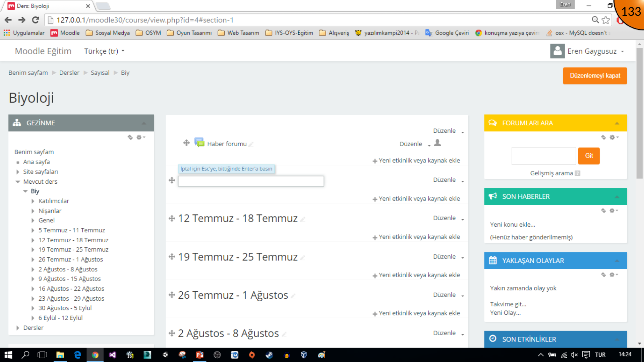644x362 pixels.
Task: Open Uygulamalar apps shortcut in bookmarks bar
Action: (24, 33)
